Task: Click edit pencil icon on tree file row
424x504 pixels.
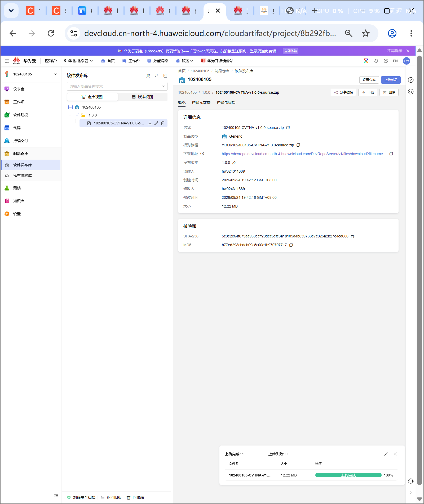Action: [156, 123]
